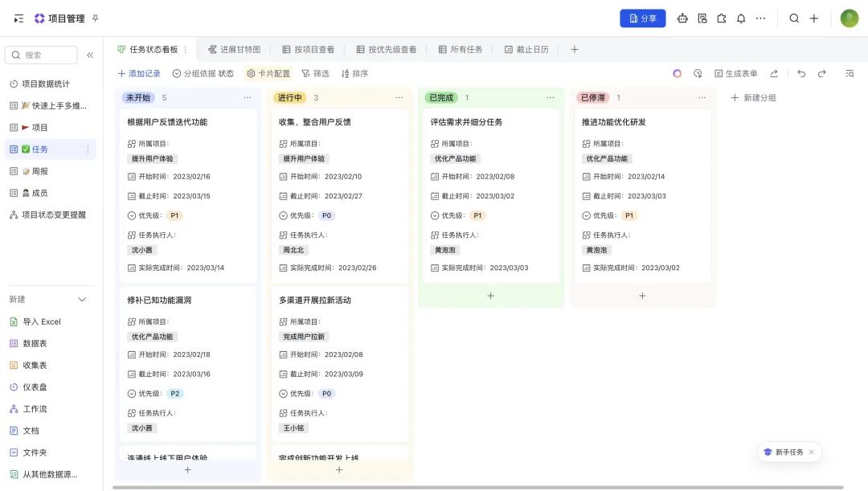Screen dimensions: 868x491
Task: Click the notification bell icon
Action: pyautogui.click(x=741, y=18)
